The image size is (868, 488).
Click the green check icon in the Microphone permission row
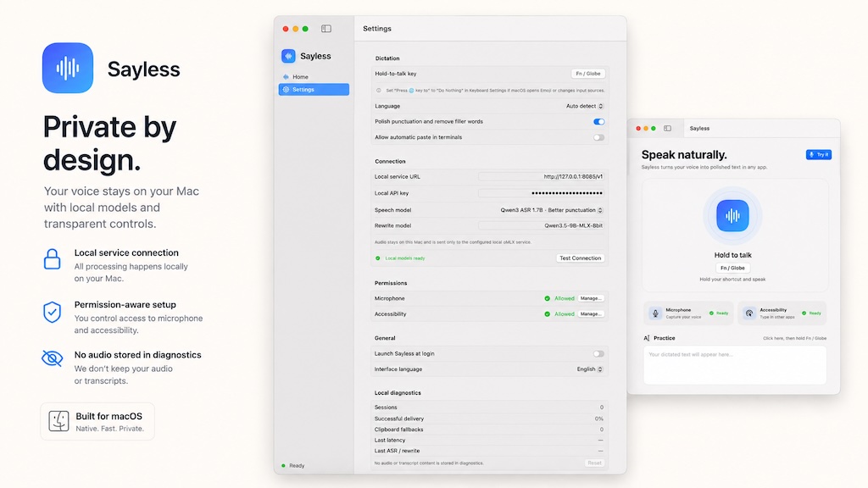(x=547, y=298)
